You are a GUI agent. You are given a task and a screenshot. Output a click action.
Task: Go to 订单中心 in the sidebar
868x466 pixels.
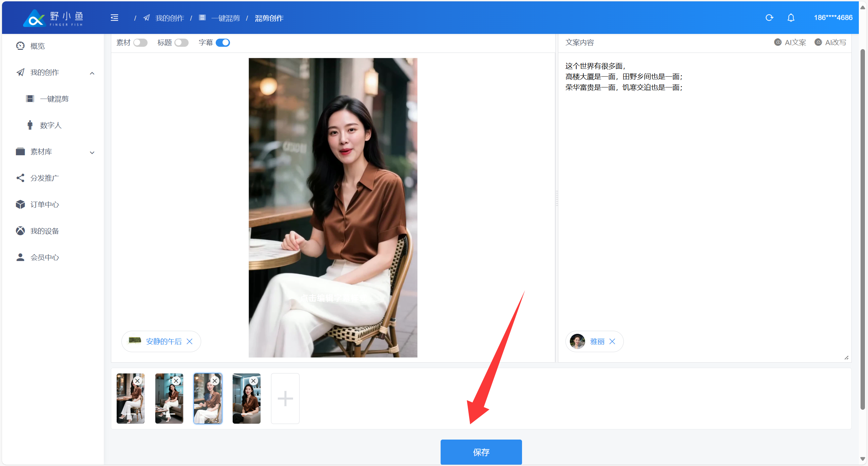(x=44, y=205)
